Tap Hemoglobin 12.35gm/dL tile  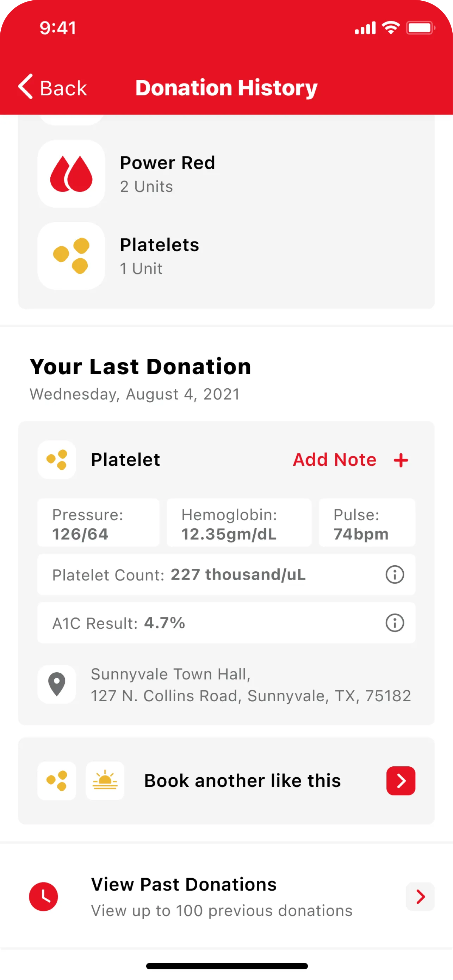tap(239, 523)
